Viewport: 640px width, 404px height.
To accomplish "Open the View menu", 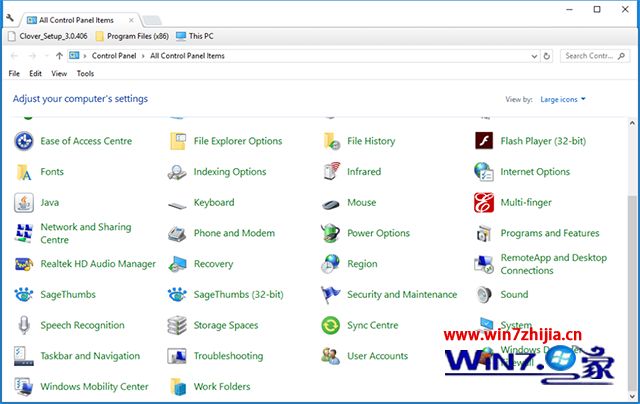I will tap(59, 73).
